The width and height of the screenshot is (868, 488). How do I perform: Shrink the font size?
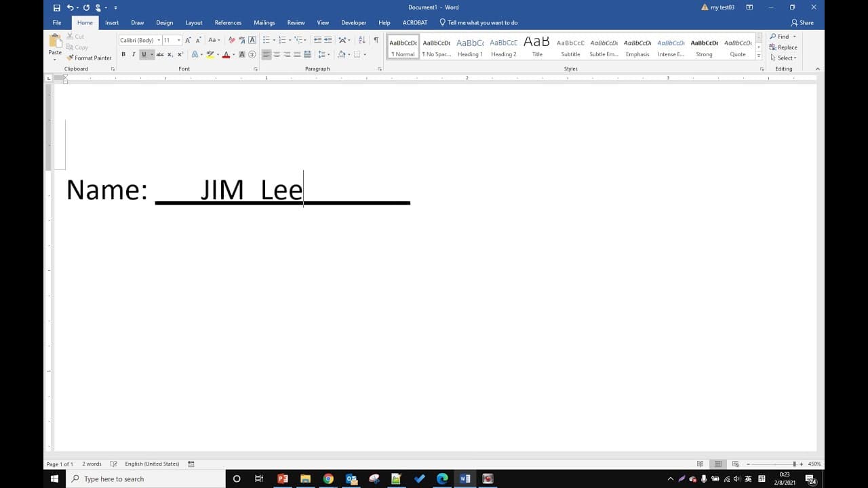[x=197, y=40]
